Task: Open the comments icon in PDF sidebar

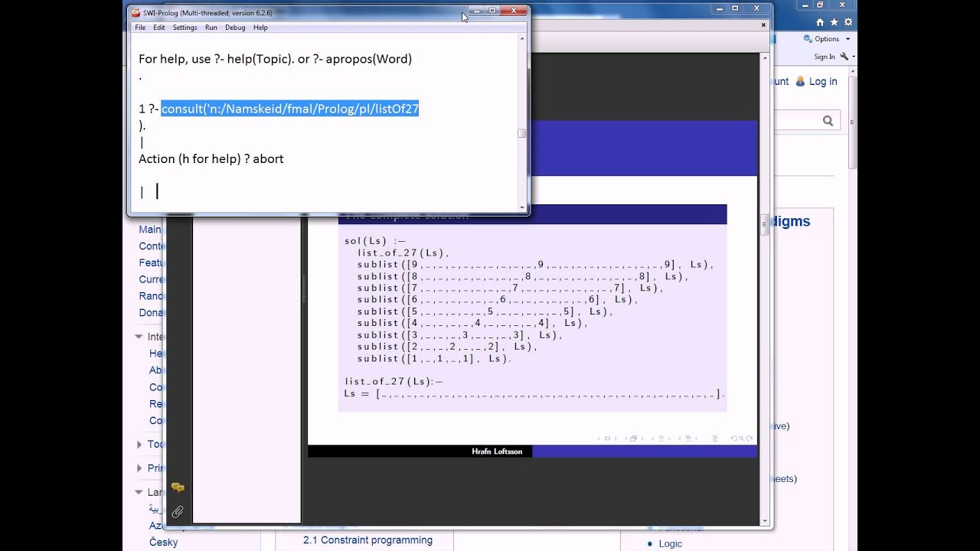Action: click(x=178, y=487)
